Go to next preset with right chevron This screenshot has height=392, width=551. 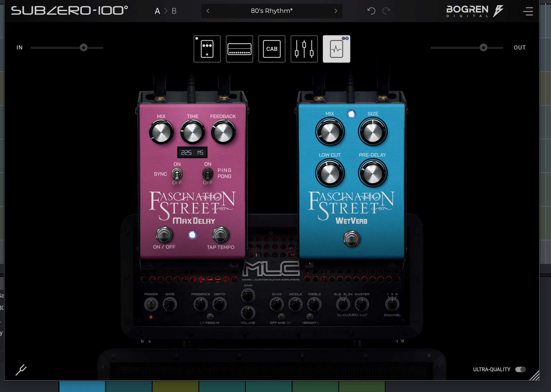pyautogui.click(x=336, y=11)
